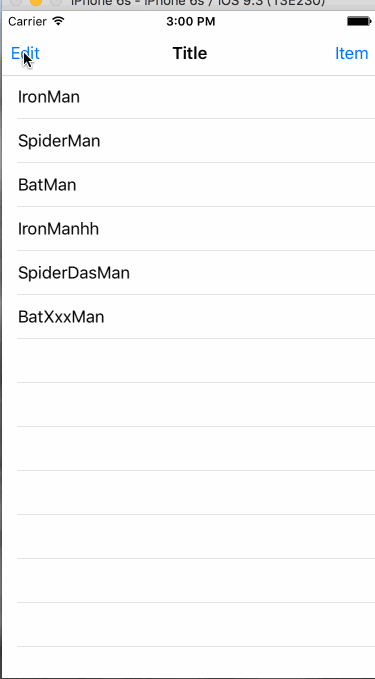Select the BatMan row
Screen dimensions: 375x679
(188, 185)
